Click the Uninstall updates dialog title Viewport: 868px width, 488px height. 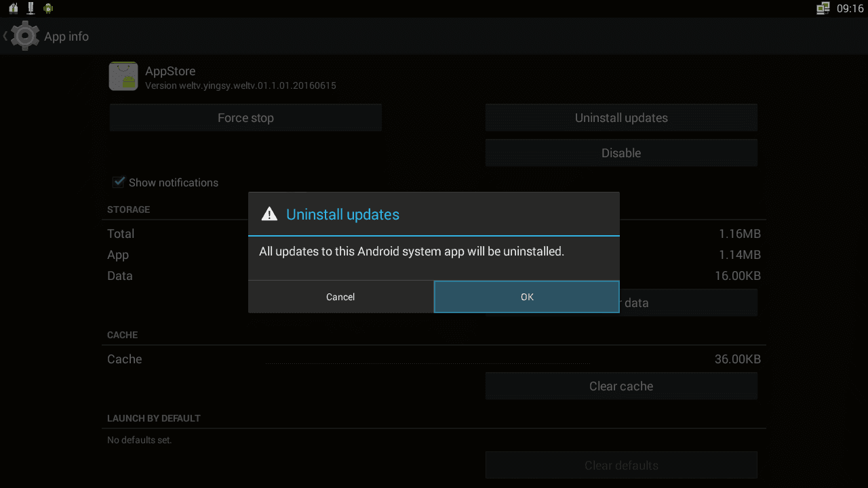[x=342, y=214]
